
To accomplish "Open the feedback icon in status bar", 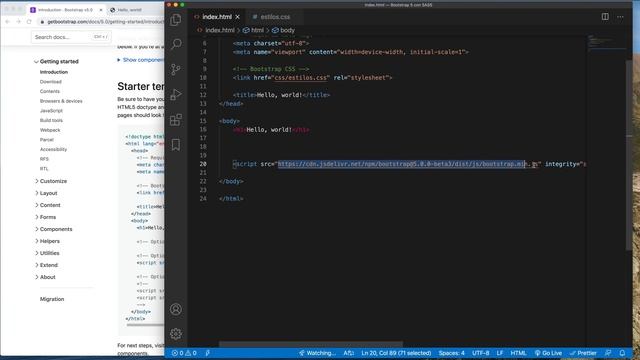I will click(608, 353).
